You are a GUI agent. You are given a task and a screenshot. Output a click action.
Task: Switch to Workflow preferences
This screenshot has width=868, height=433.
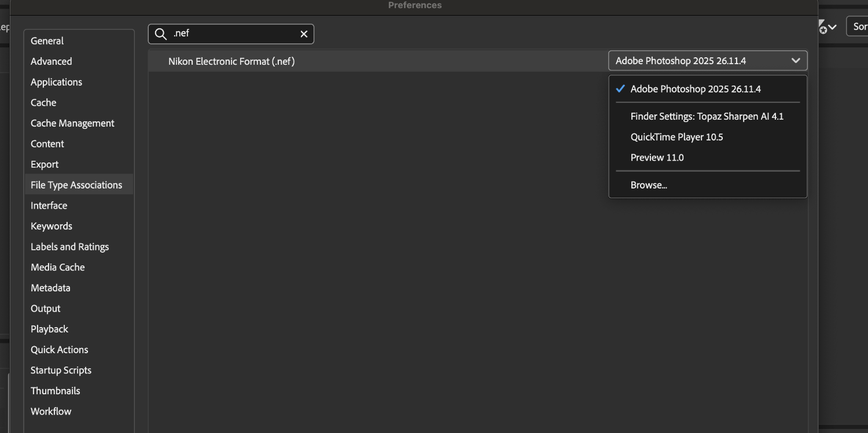51,412
